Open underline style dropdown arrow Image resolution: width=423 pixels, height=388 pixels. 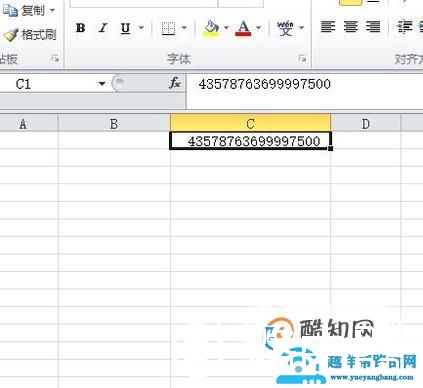point(141,28)
